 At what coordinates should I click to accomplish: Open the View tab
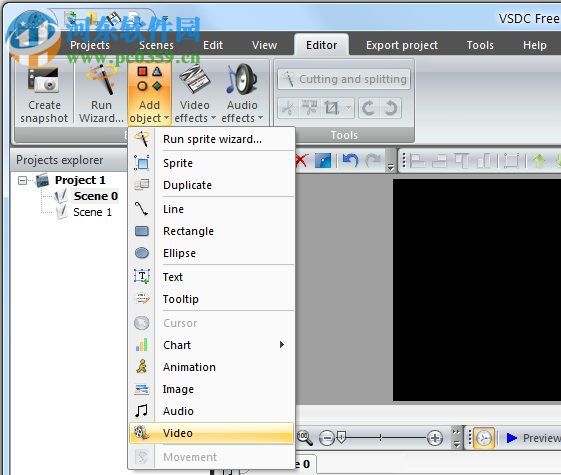(264, 45)
